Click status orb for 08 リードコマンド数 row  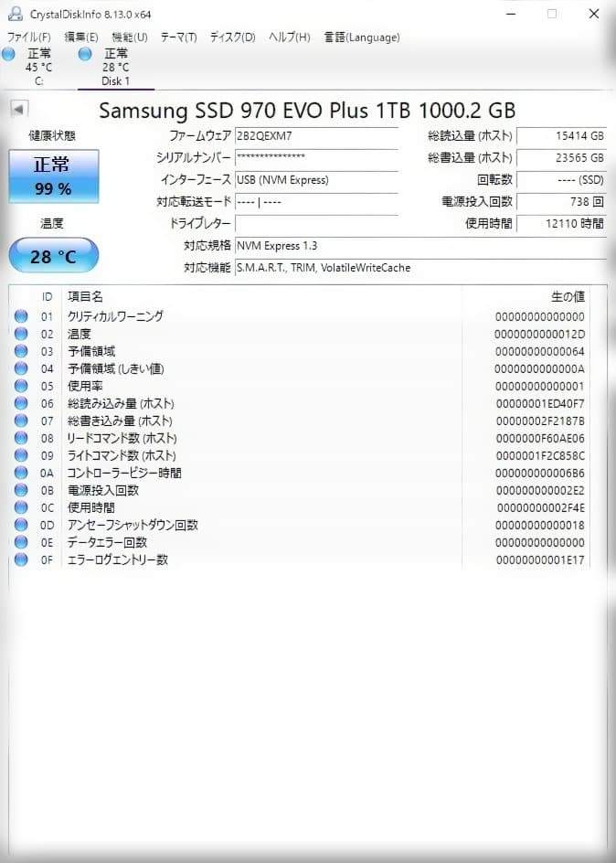[x=21, y=438]
